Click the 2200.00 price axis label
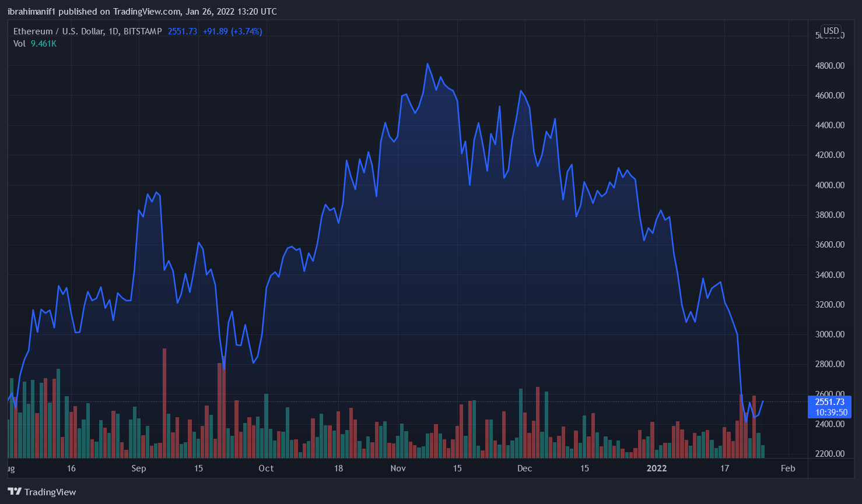The image size is (862, 504). pyautogui.click(x=829, y=454)
